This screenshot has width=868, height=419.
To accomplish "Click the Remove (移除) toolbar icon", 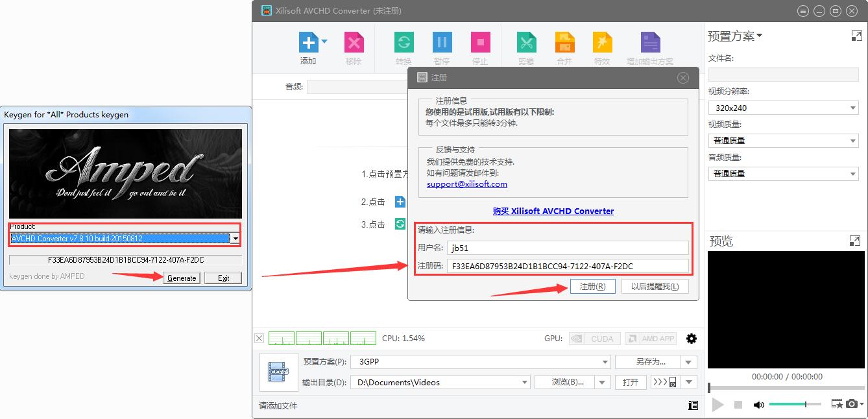I will coord(354,43).
